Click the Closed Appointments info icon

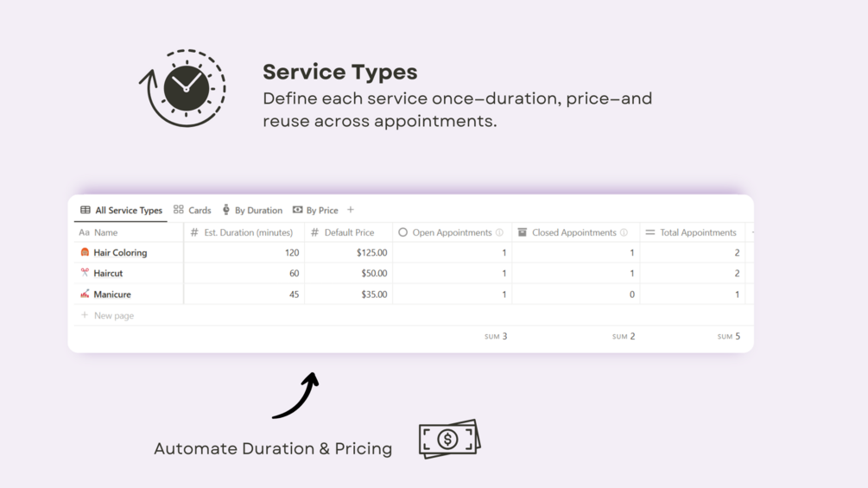(x=624, y=232)
